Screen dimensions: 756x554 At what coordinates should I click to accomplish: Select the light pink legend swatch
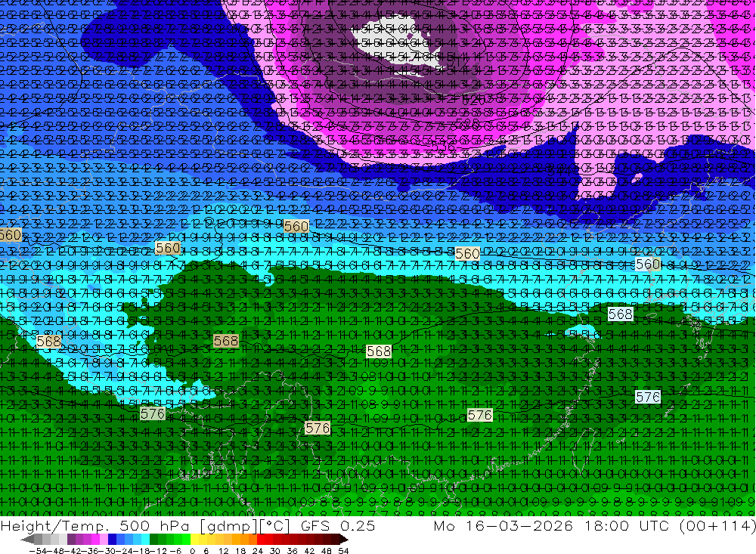104,540
